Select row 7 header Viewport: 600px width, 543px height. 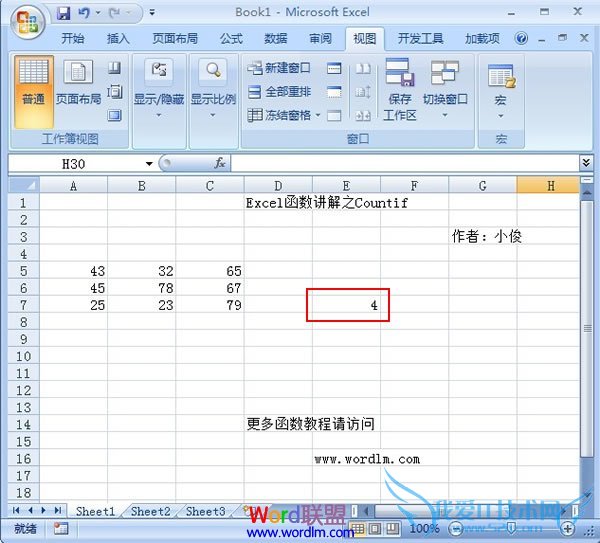pos(24,305)
